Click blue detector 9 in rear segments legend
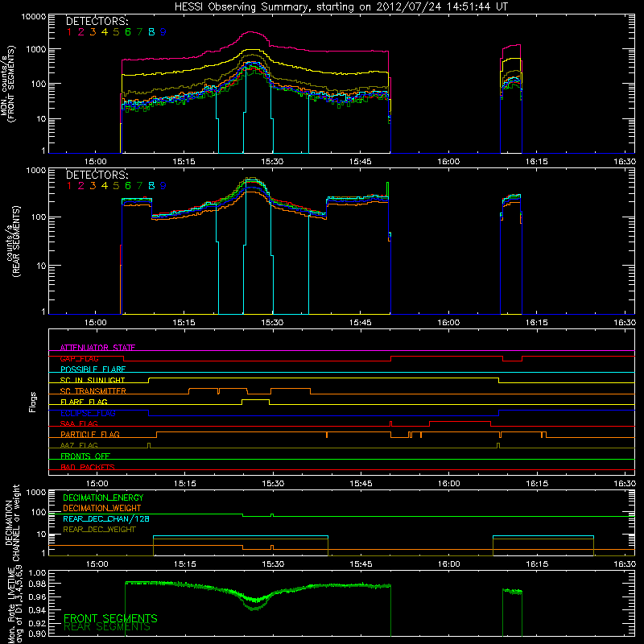The image size is (644, 644). [163, 186]
